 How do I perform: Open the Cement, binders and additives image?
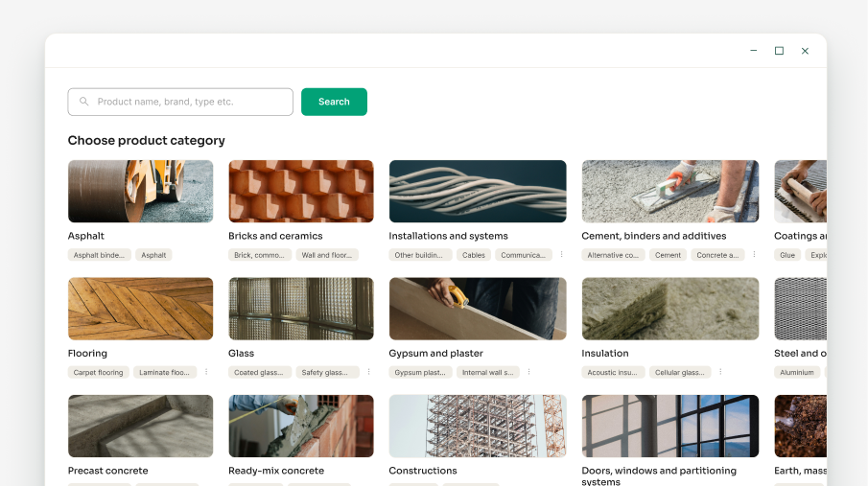670,192
